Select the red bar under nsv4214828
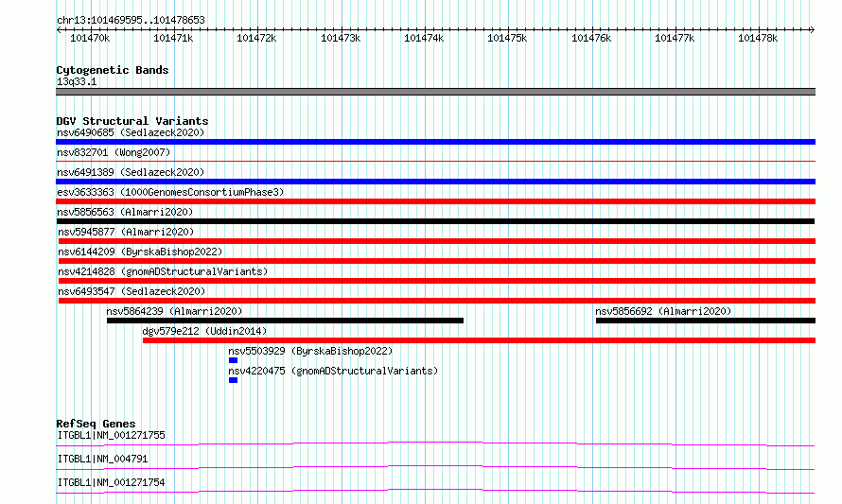Screen dimensions: 842x504 click(x=436, y=281)
